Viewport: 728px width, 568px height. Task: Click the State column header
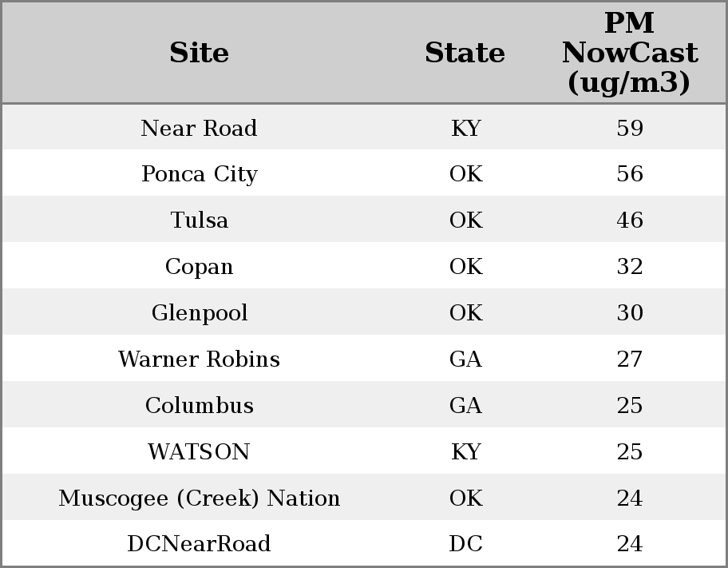[465, 53]
